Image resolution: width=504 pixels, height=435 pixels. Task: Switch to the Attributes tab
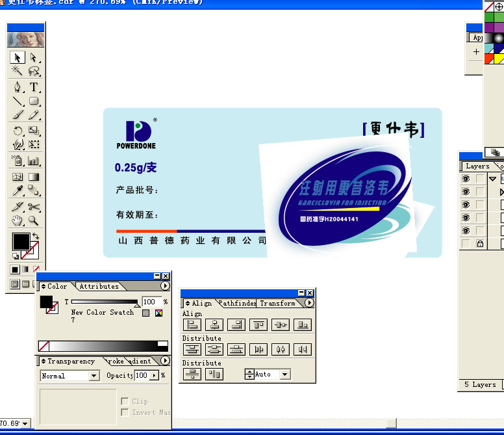pos(99,286)
